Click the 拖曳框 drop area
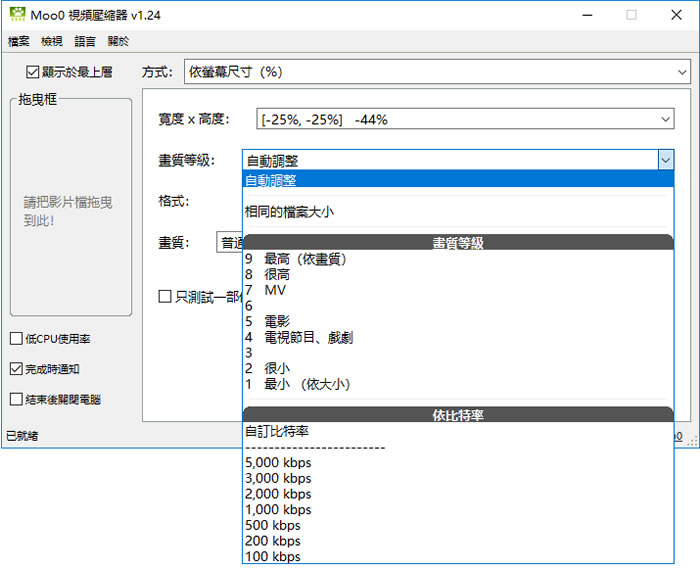The height and width of the screenshot is (569, 700). pyautogui.click(x=70, y=210)
